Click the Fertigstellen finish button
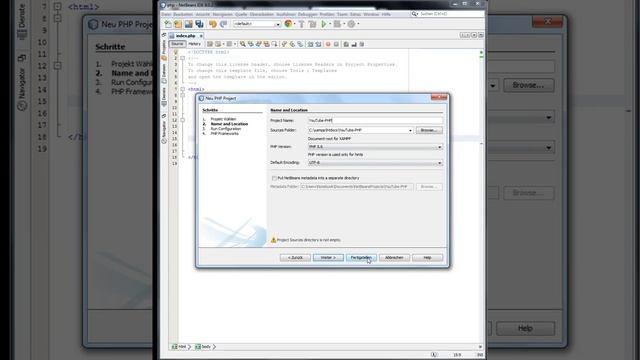The width and height of the screenshot is (640, 360). coord(361,258)
